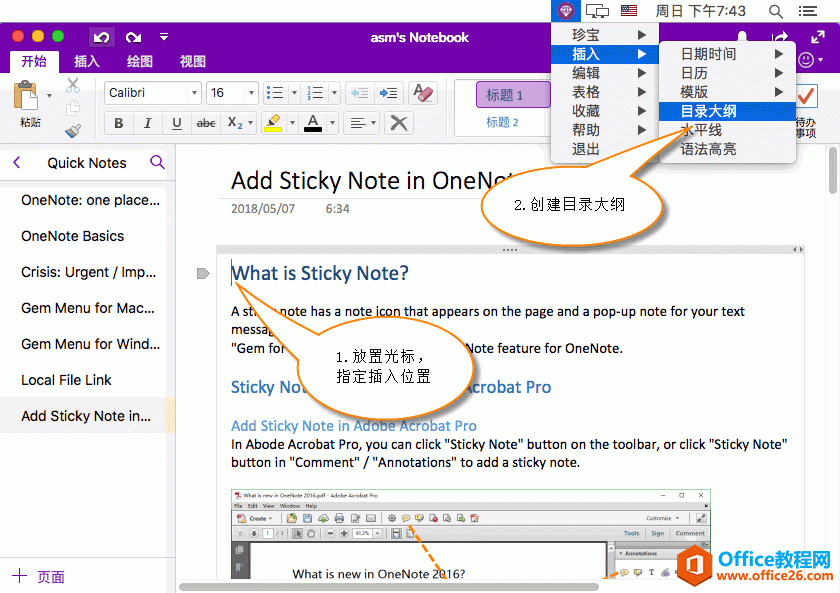
Task: Open the 帮助 submenu
Action: click(603, 130)
